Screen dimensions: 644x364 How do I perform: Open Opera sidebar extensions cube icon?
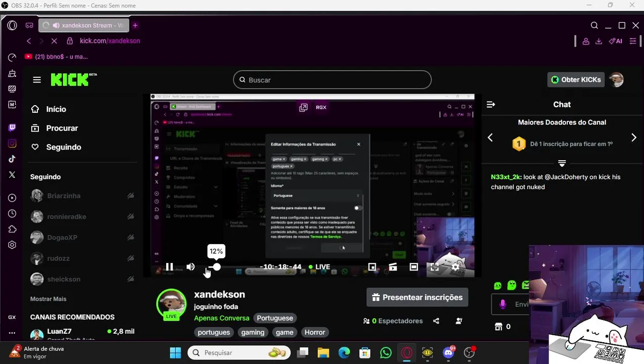12,229
